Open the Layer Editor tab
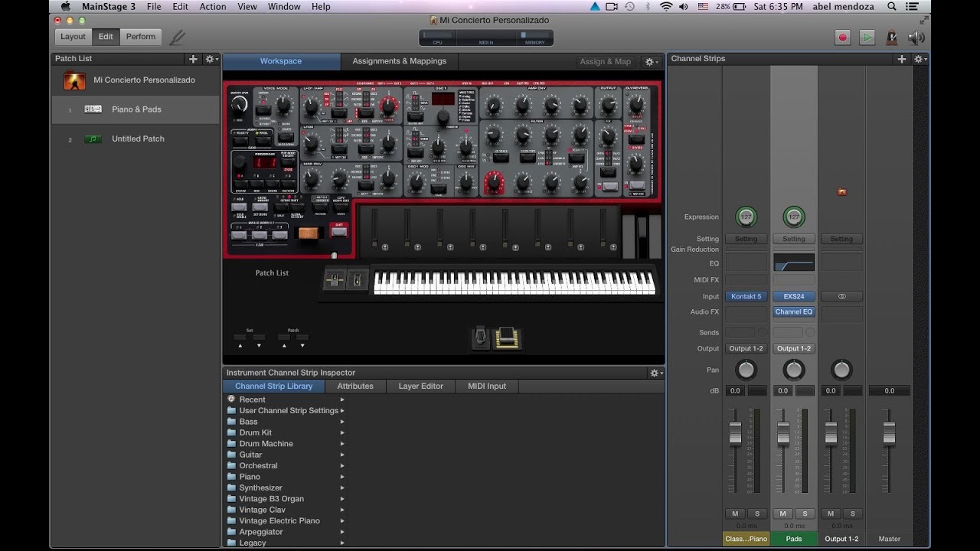The height and width of the screenshot is (551, 980). [420, 386]
